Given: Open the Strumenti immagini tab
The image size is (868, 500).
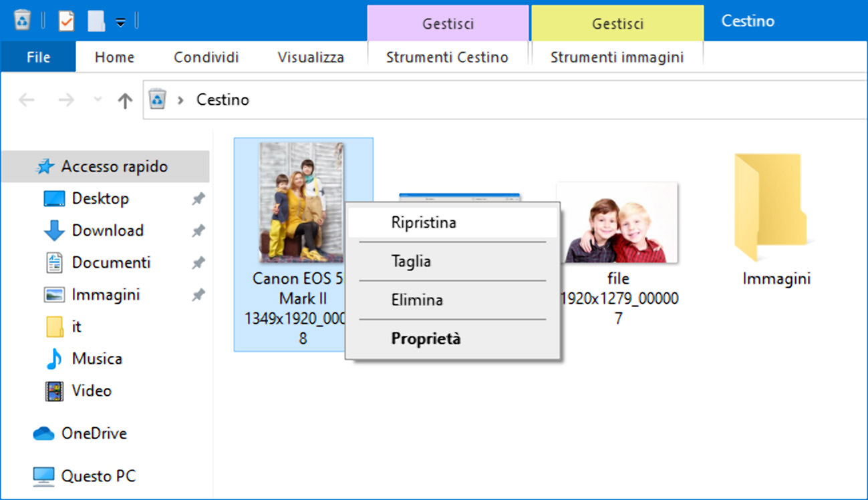Looking at the screenshot, I should (x=617, y=57).
